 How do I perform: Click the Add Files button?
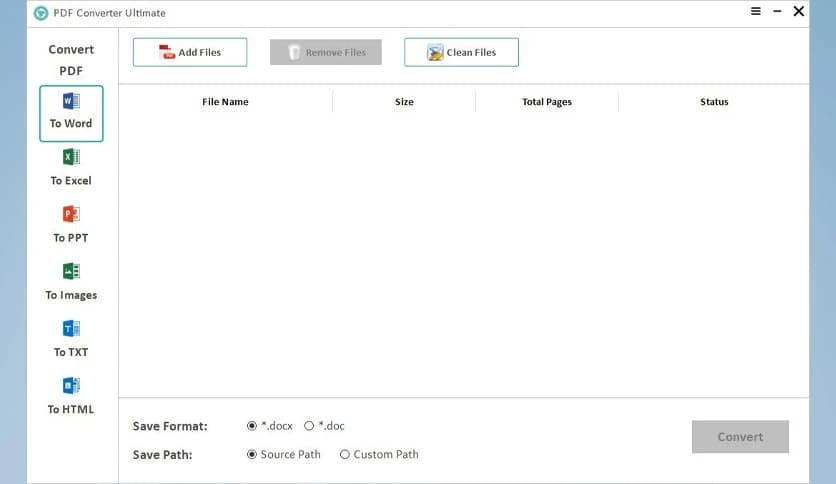pos(190,52)
